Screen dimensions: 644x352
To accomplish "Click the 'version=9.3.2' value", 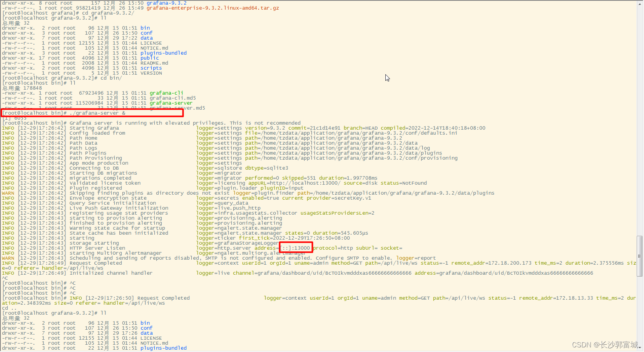I will coord(265,128).
